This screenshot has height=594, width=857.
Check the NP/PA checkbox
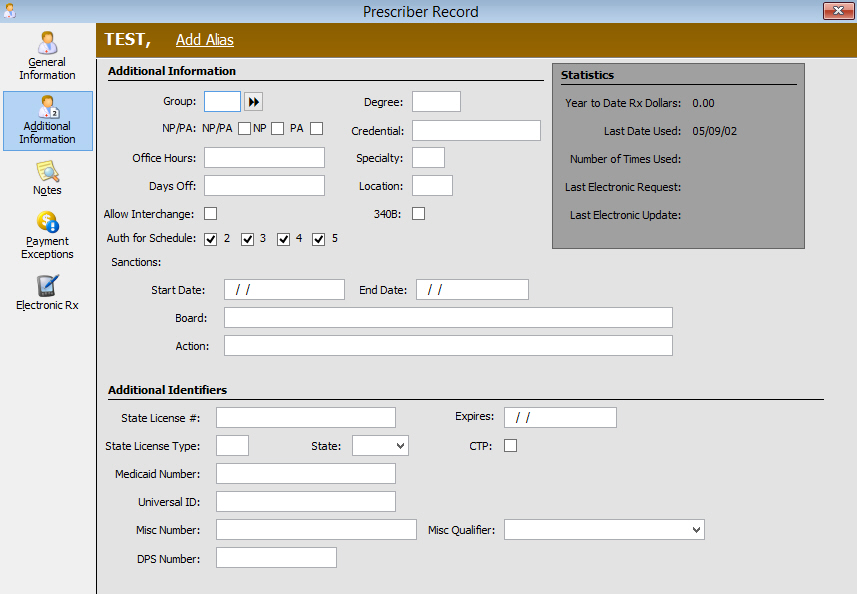click(x=244, y=128)
